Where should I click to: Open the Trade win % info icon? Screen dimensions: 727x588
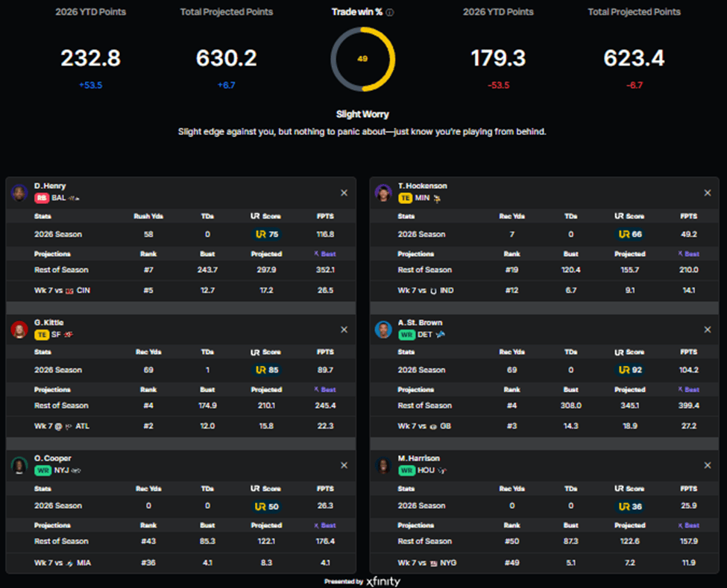point(390,13)
